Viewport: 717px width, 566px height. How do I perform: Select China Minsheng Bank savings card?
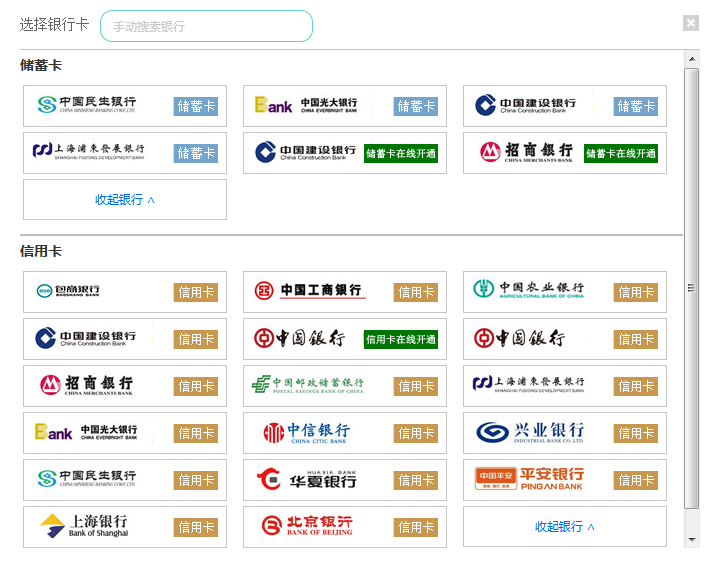(x=125, y=106)
